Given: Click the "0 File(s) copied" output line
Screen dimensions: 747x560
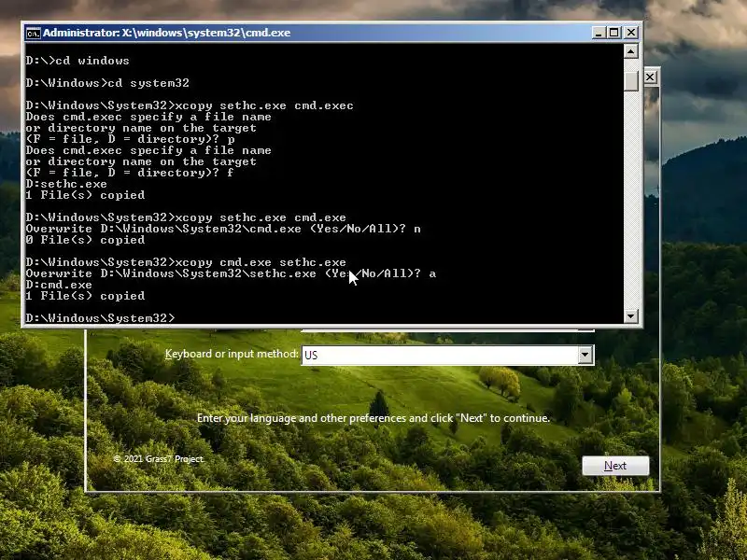Looking at the screenshot, I should click(x=85, y=240).
